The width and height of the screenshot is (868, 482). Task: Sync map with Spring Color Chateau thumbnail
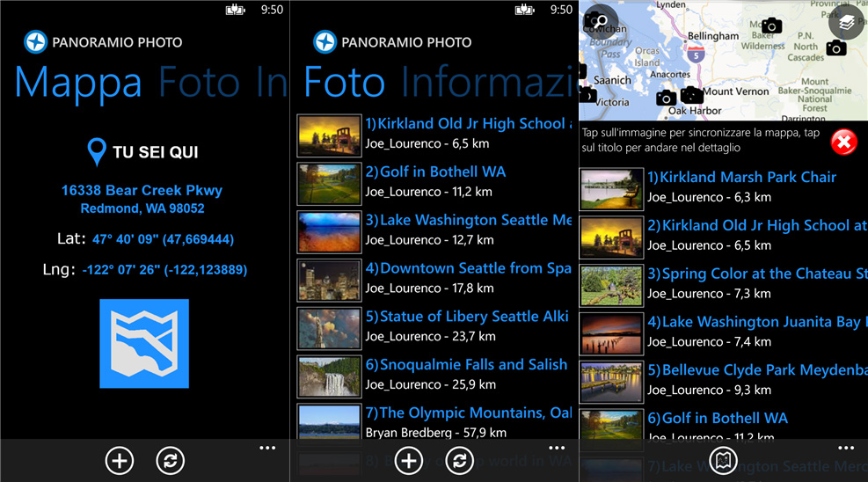[612, 286]
